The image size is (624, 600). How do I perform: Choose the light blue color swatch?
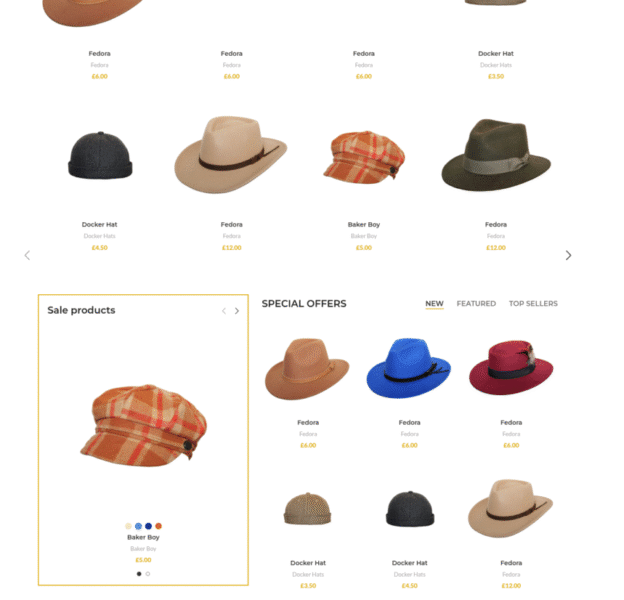click(x=138, y=526)
